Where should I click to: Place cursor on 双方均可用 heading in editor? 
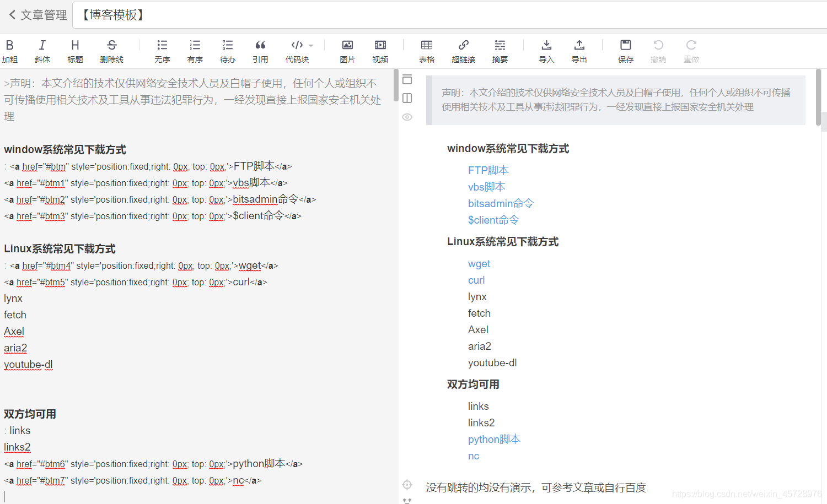[x=30, y=414]
